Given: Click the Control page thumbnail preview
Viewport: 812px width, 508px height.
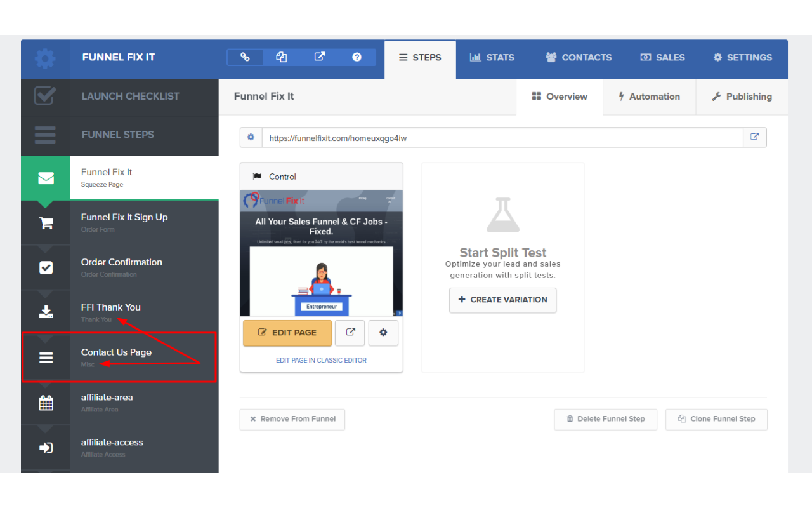Looking at the screenshot, I should [x=322, y=253].
